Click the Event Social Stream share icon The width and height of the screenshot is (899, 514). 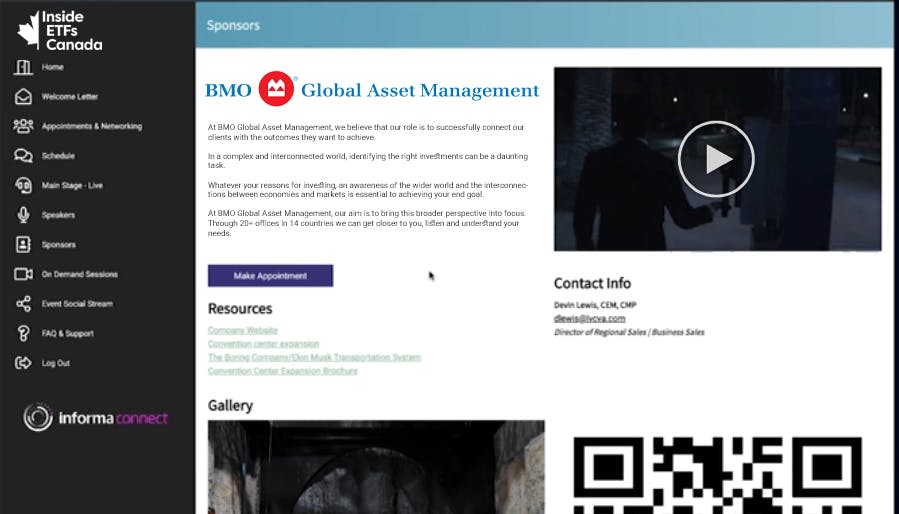[23, 303]
